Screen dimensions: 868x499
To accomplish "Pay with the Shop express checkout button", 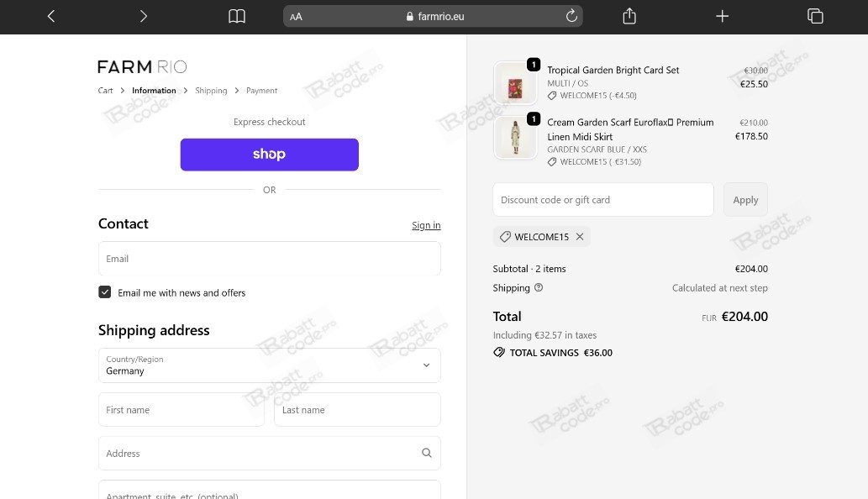I will (x=269, y=155).
